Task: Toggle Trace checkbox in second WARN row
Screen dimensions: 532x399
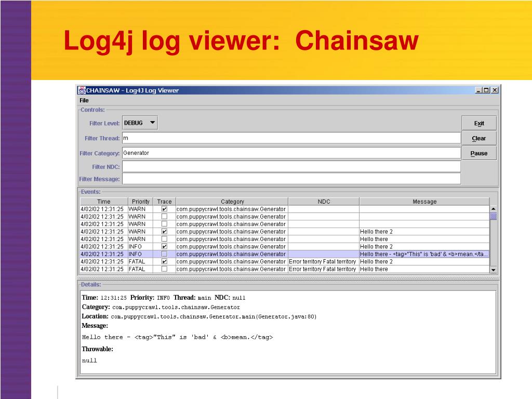Action: click(x=164, y=217)
